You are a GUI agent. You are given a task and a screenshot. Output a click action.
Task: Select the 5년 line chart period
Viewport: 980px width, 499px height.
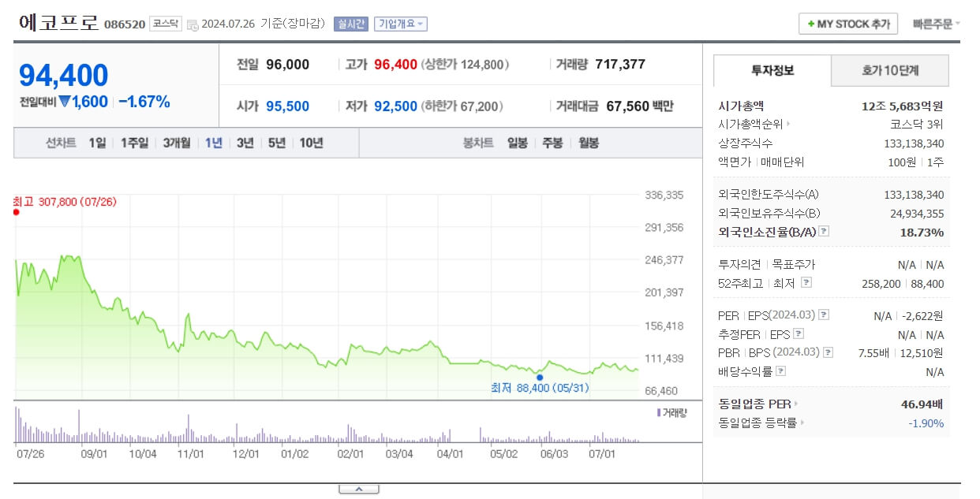276,143
